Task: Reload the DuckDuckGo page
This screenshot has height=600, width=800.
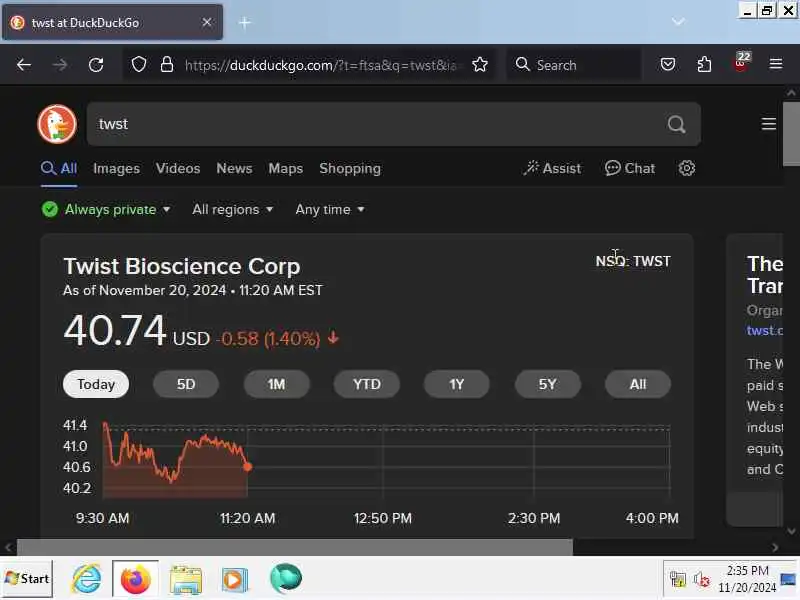Action: 96,65
